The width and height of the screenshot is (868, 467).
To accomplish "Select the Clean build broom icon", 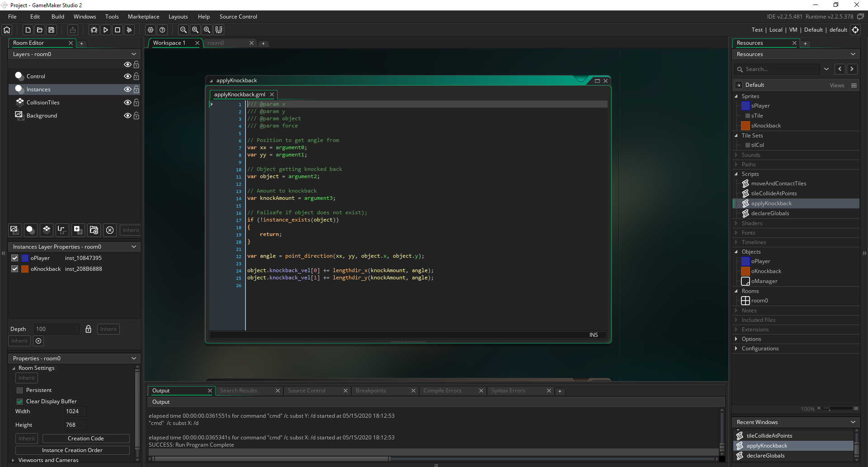I will [x=129, y=30].
